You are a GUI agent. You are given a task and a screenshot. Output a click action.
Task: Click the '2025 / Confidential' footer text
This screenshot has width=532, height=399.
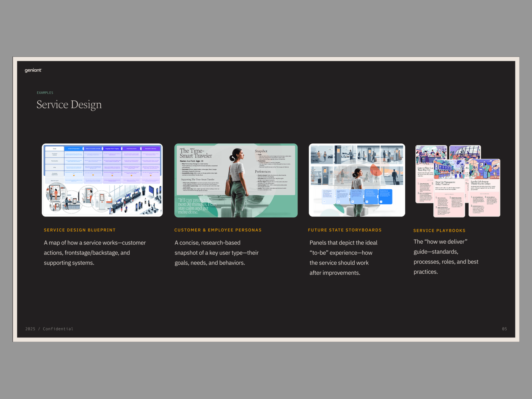tap(49, 329)
